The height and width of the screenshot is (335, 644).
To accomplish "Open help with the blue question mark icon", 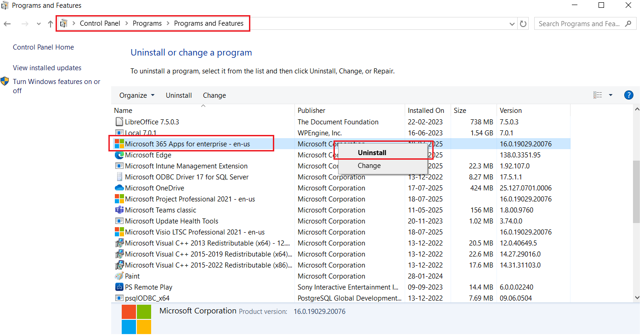I will [x=629, y=95].
